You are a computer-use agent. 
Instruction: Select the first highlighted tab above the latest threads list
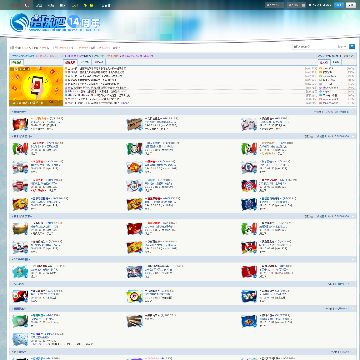(x=70, y=62)
